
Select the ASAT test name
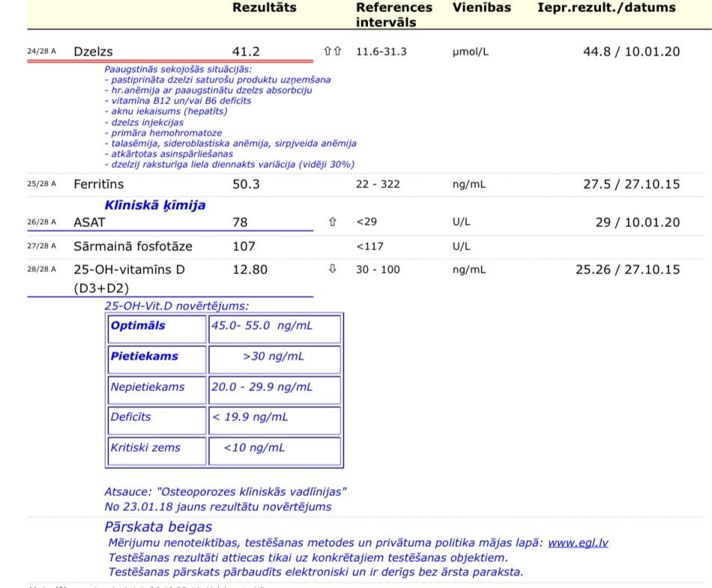click(x=89, y=222)
